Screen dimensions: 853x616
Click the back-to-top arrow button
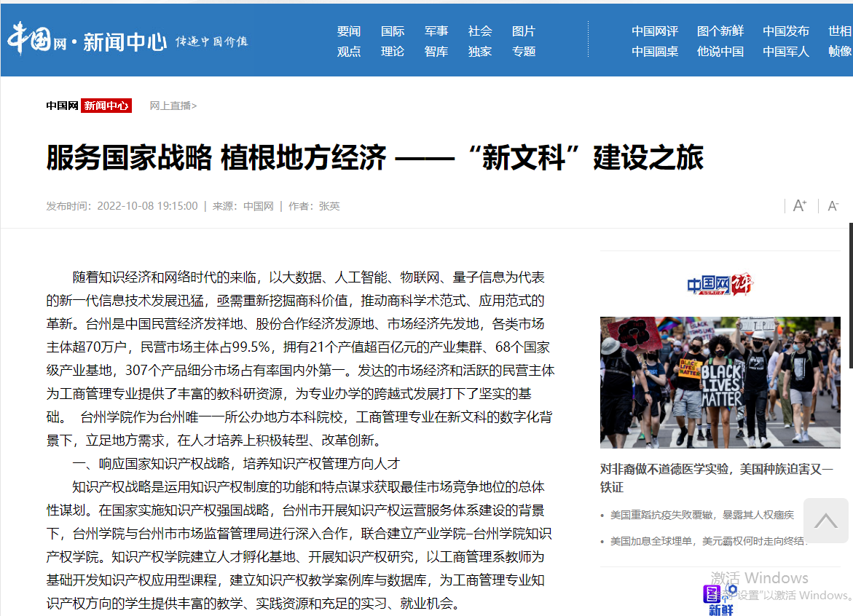[825, 521]
